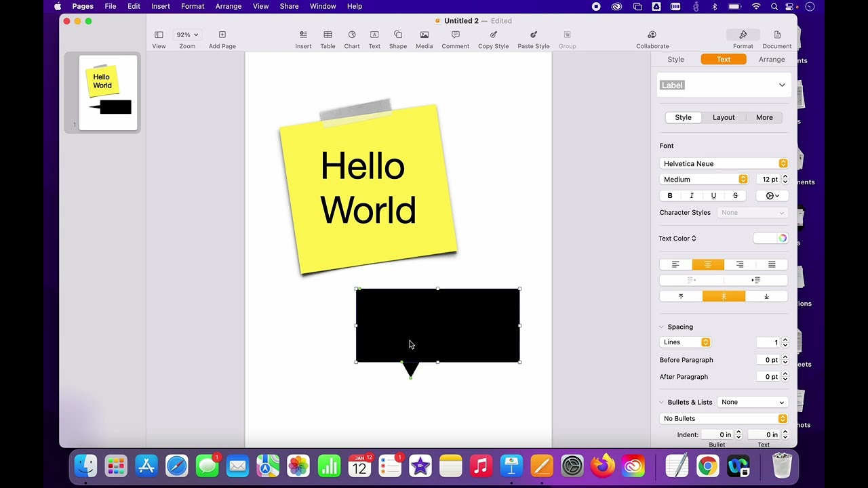
Task: Align text to bottom vertically
Action: 767,296
